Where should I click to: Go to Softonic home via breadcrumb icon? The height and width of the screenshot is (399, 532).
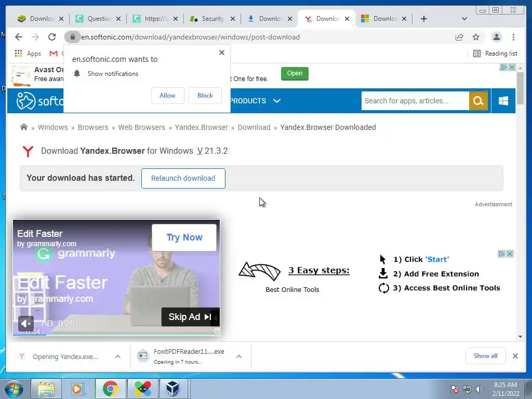[24, 127]
